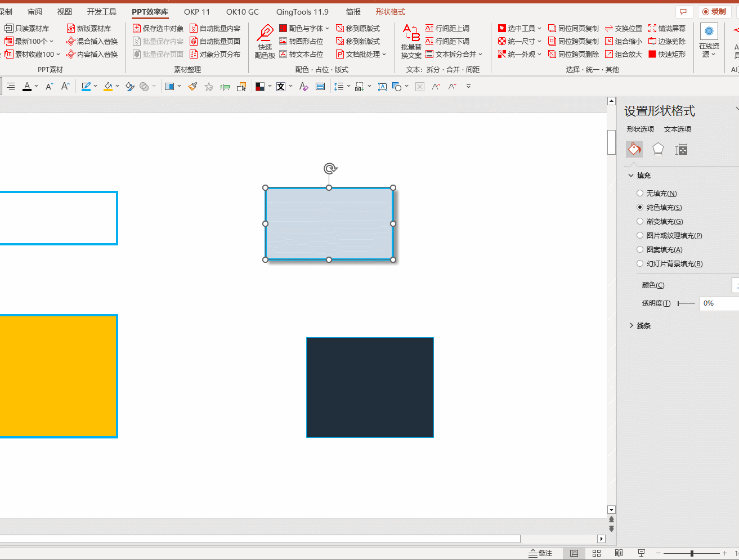Open the 开发工具 developer tab

coord(102,12)
